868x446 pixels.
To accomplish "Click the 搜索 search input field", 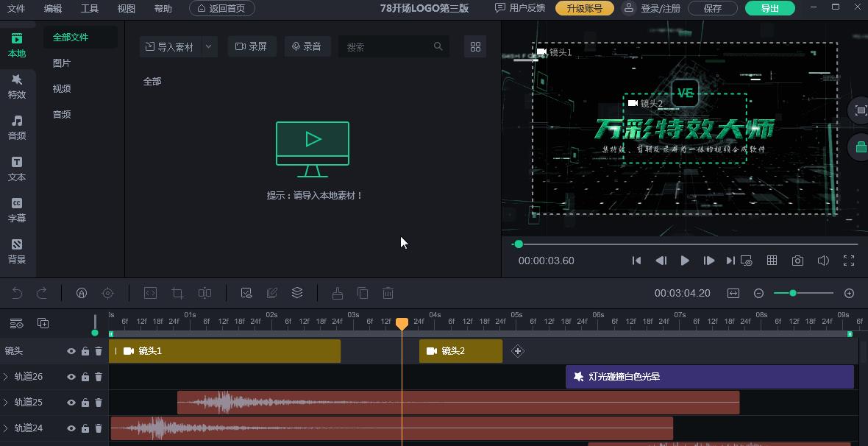I will pyautogui.click(x=394, y=47).
